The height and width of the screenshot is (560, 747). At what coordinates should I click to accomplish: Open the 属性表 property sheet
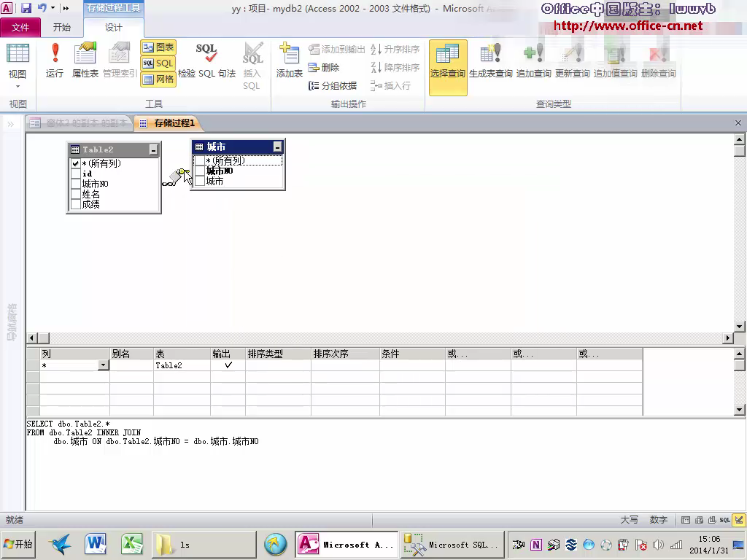[x=85, y=61]
